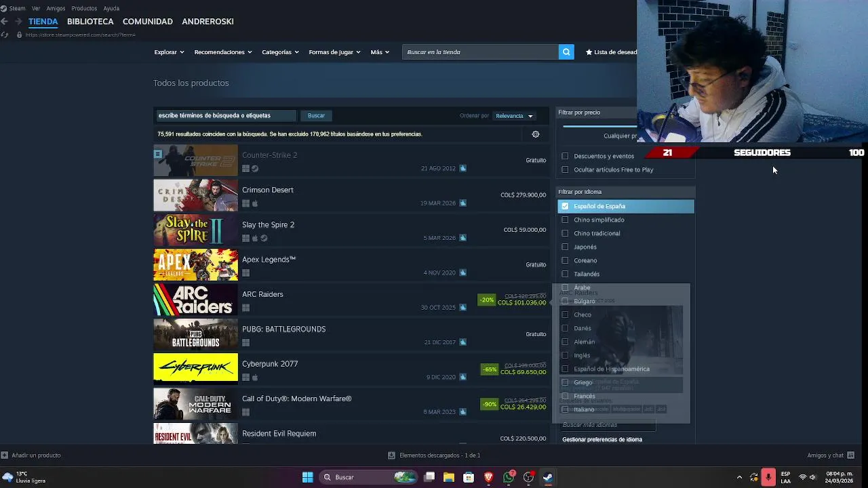Click the Buscar más idiomas field
The width and height of the screenshot is (868, 488).
coord(608,425)
